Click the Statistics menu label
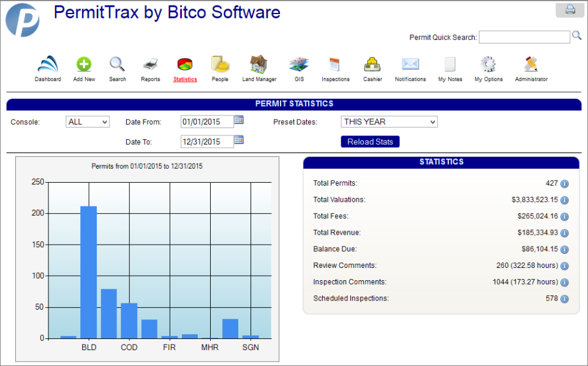This screenshot has height=366, width=588. coord(185,79)
